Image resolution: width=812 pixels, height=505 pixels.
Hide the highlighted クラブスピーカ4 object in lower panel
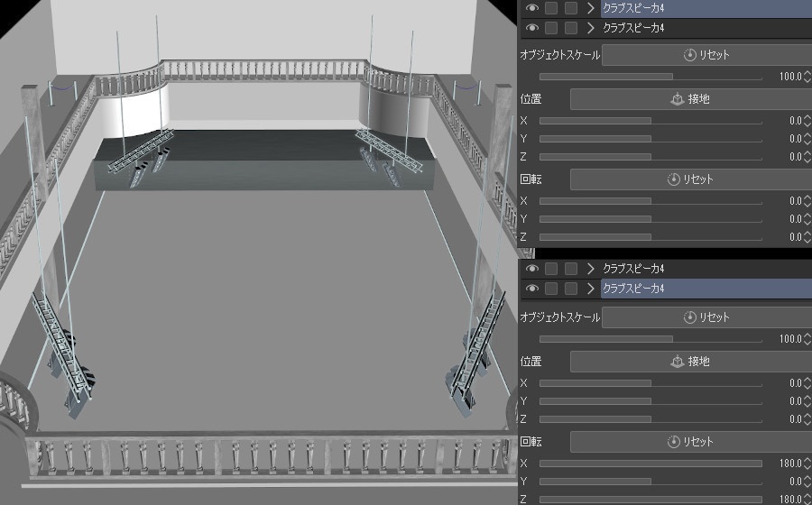click(531, 289)
